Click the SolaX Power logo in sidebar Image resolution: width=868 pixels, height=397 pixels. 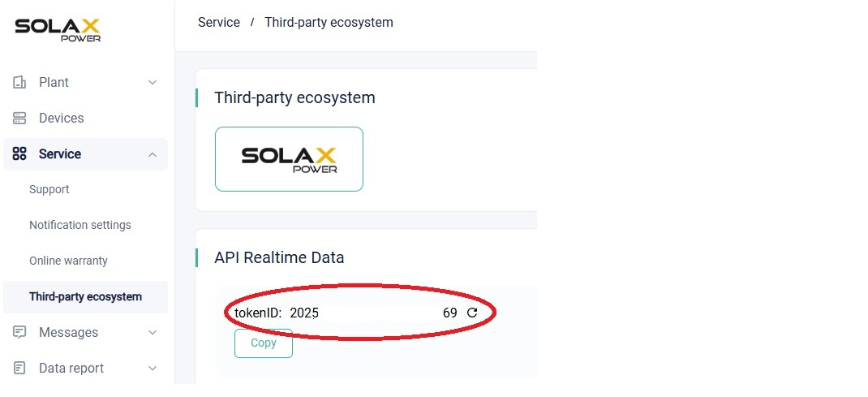58,30
